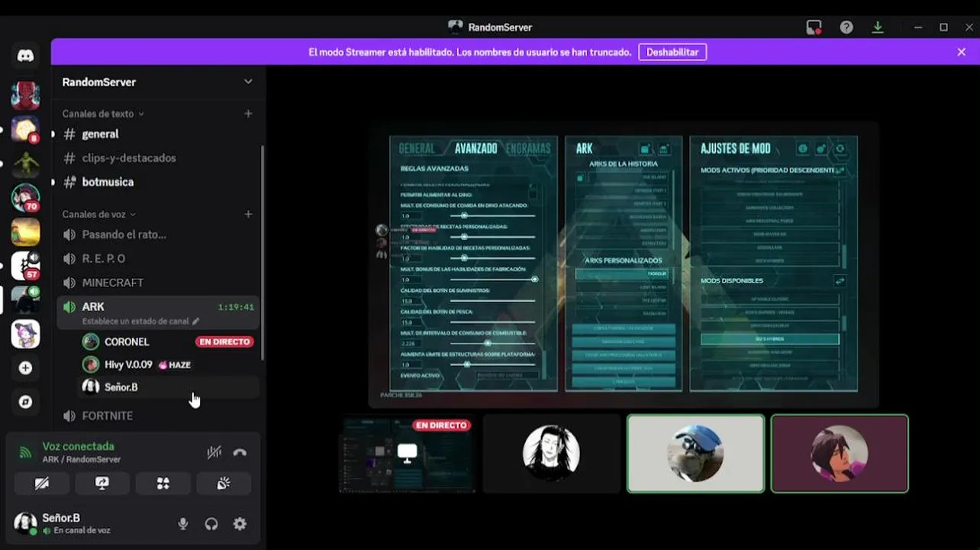Click the combustible interval slider handle in stream

tap(487, 343)
